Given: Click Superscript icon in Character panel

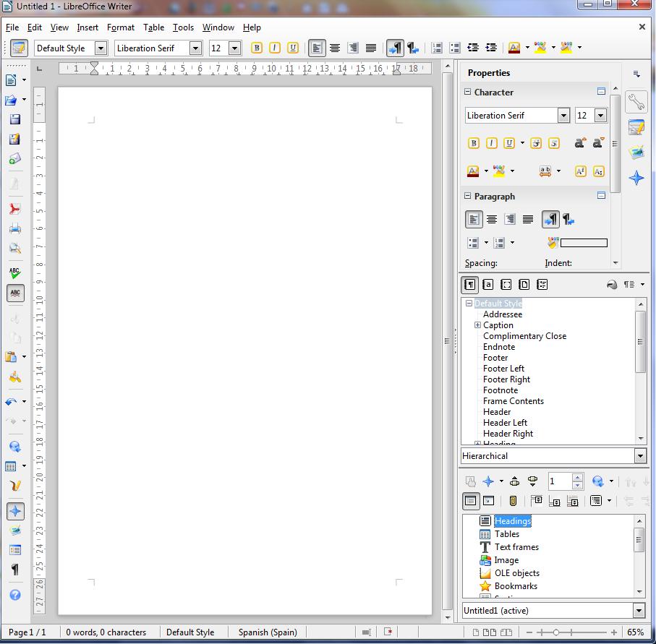Looking at the screenshot, I should tap(580, 171).
